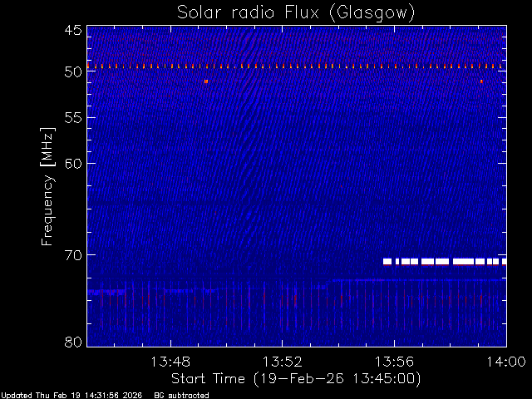Click the 70 MHz frequency label
The width and height of the screenshot is (532, 399).
(x=73, y=255)
